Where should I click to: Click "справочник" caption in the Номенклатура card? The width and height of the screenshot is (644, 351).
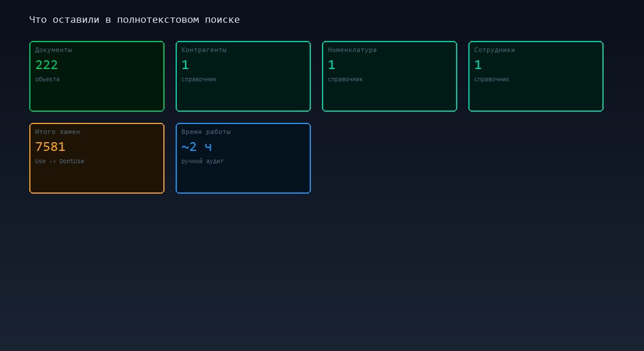click(x=345, y=80)
